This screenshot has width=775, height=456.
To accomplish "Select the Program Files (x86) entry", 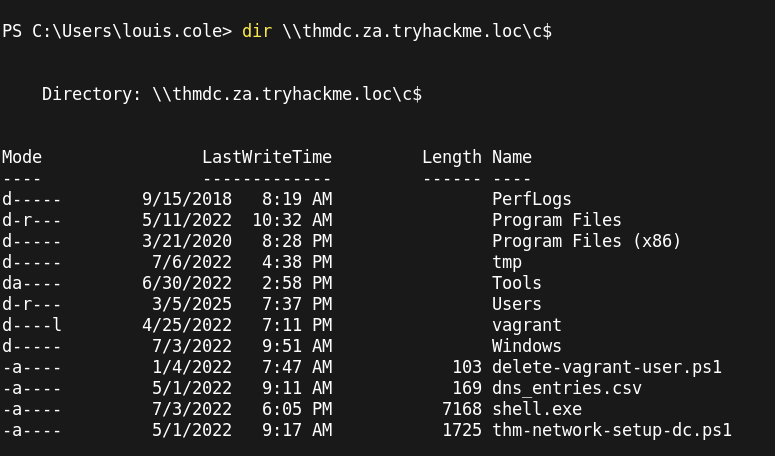I will pyautogui.click(x=586, y=241).
